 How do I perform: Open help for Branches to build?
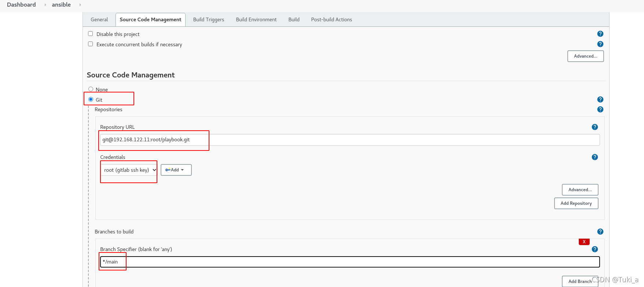[600, 232]
